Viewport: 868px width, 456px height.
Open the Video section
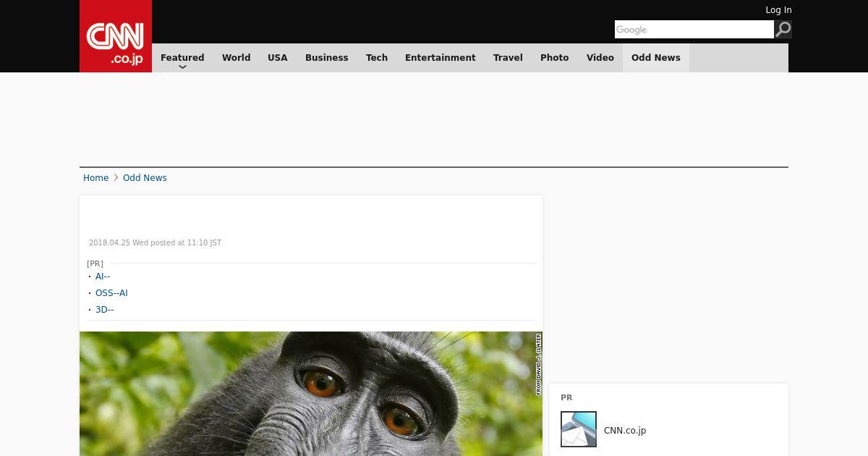pyautogui.click(x=600, y=58)
